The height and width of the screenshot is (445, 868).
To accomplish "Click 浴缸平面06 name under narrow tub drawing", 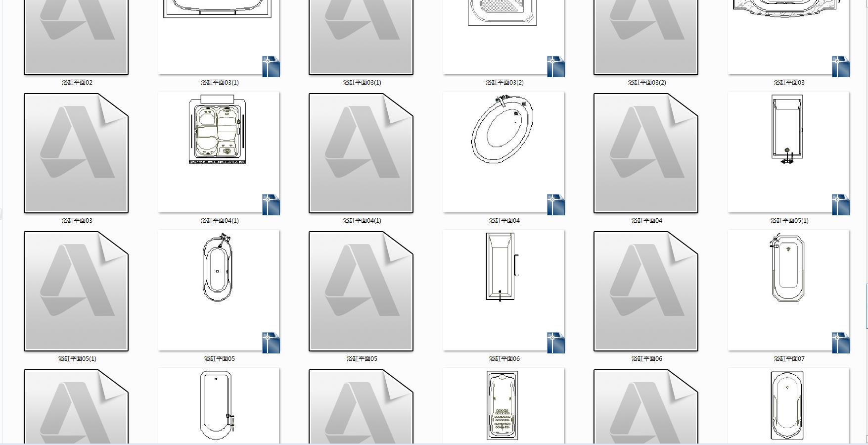I will [x=504, y=358].
